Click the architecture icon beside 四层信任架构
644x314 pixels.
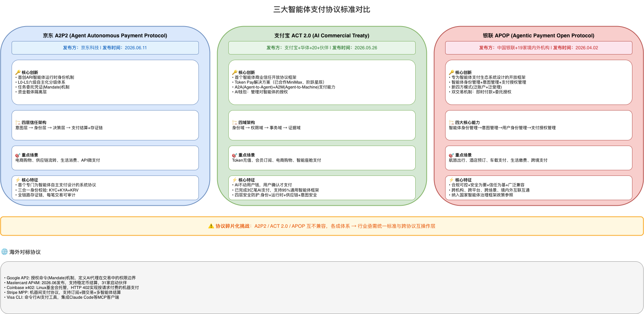[18, 122]
